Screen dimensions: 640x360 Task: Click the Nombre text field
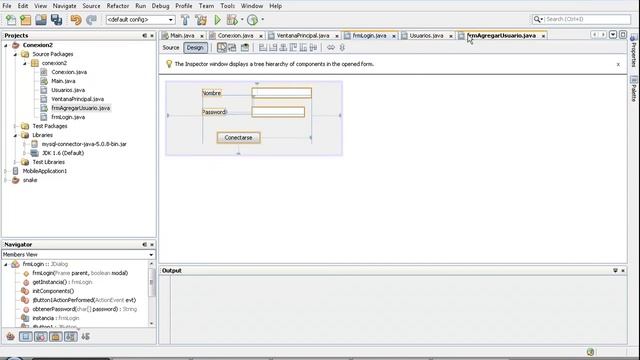tap(282, 93)
